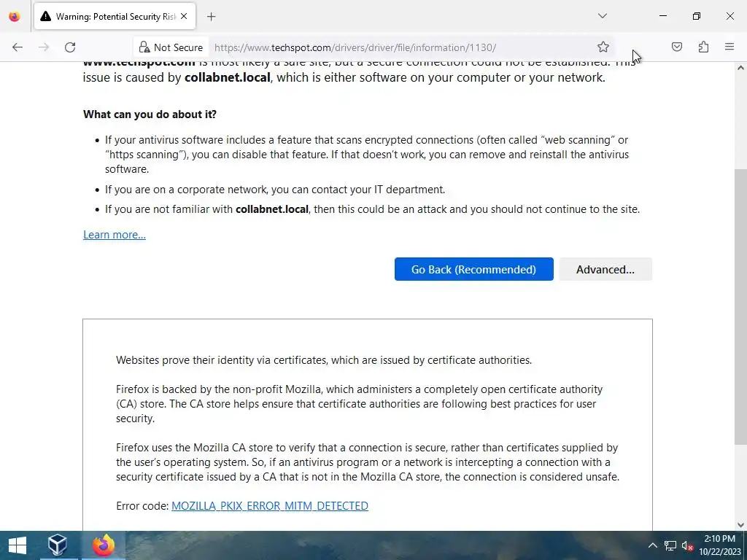Minimize the Firefox window

pos(662,16)
